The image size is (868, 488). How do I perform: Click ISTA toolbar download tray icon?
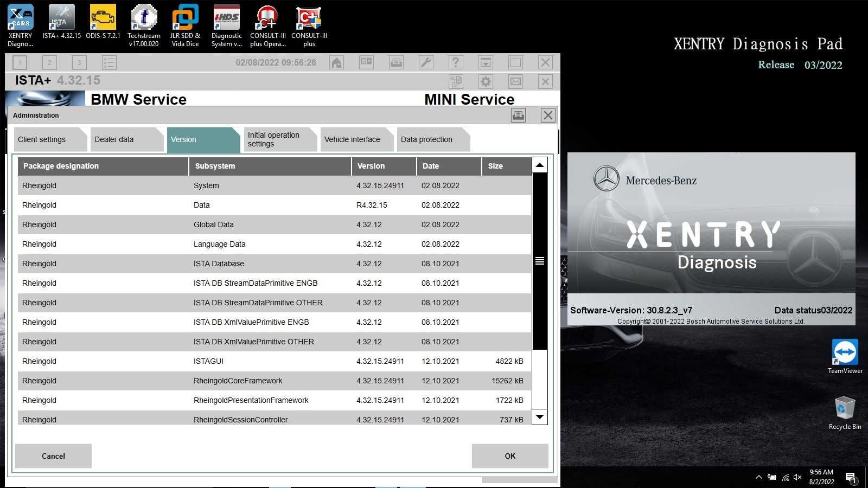(x=486, y=62)
